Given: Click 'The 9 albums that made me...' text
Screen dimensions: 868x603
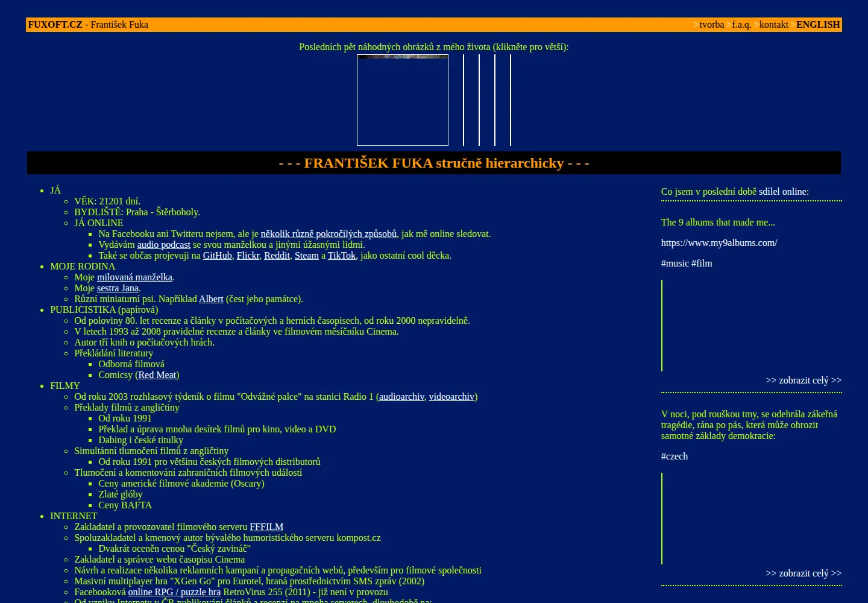Looking at the screenshot, I should tap(718, 223).
